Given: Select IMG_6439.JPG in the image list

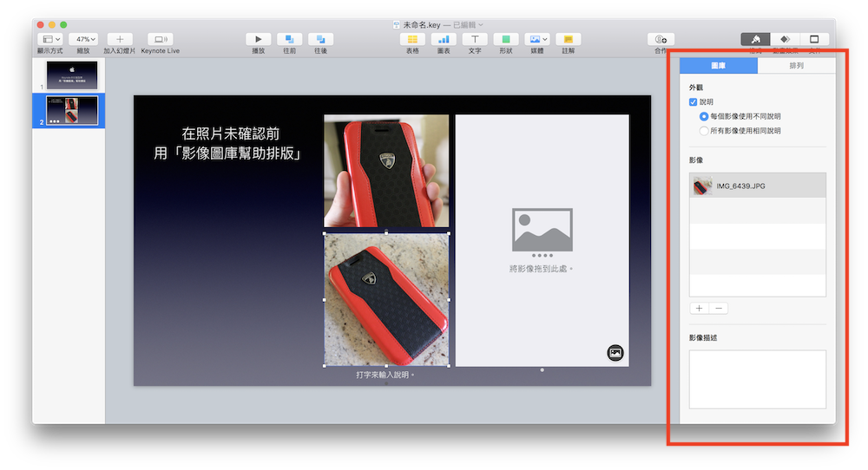Looking at the screenshot, I should pyautogui.click(x=757, y=186).
